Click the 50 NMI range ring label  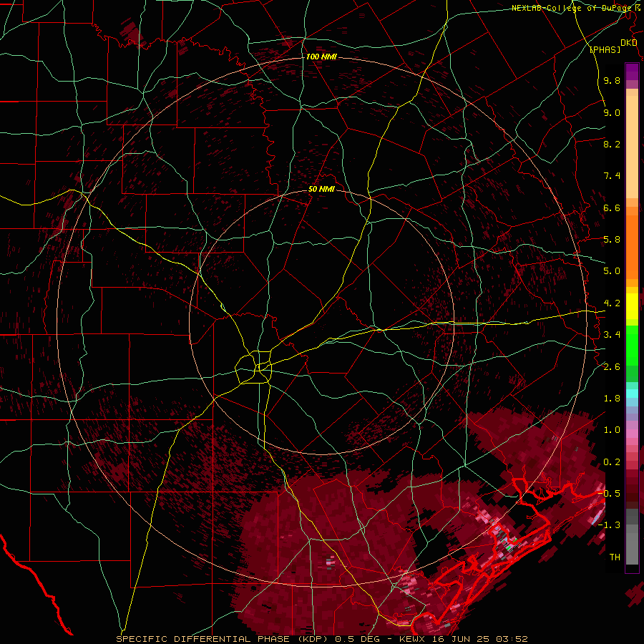[321, 190]
